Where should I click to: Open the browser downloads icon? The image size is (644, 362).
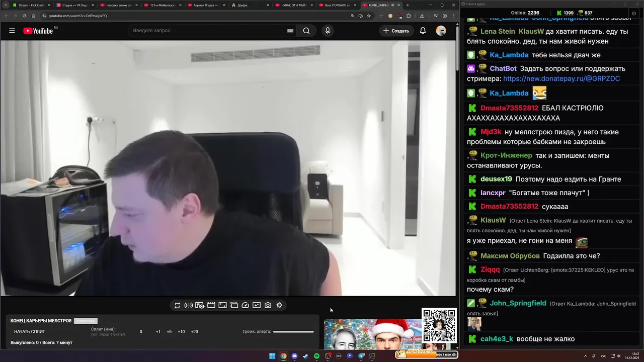pos(421,16)
